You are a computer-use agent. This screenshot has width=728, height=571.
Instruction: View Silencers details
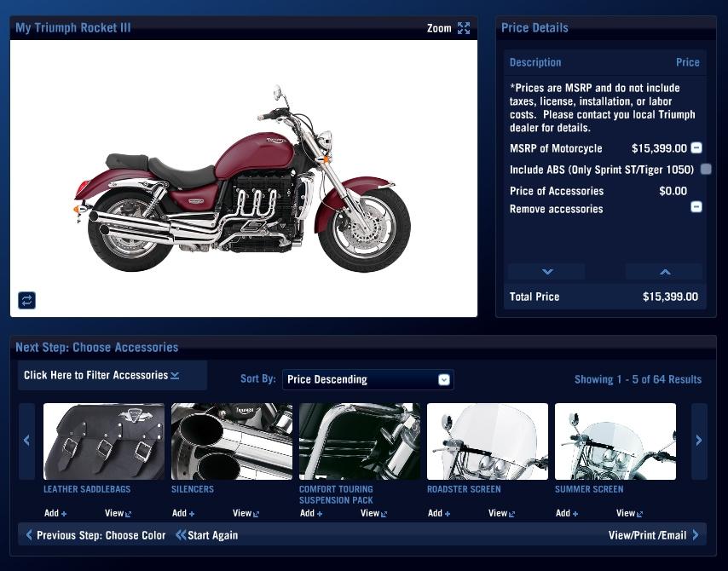coord(246,513)
